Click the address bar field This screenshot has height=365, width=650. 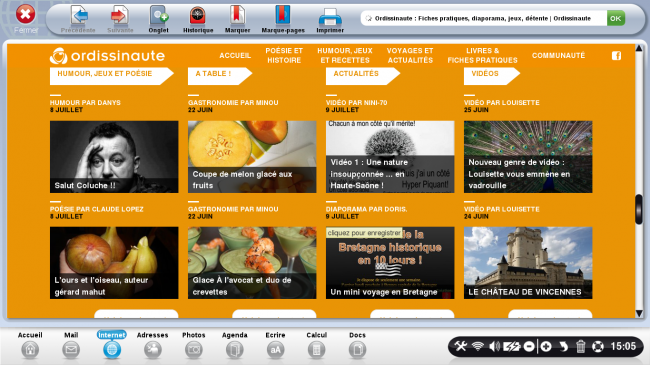pyautogui.click(x=483, y=18)
